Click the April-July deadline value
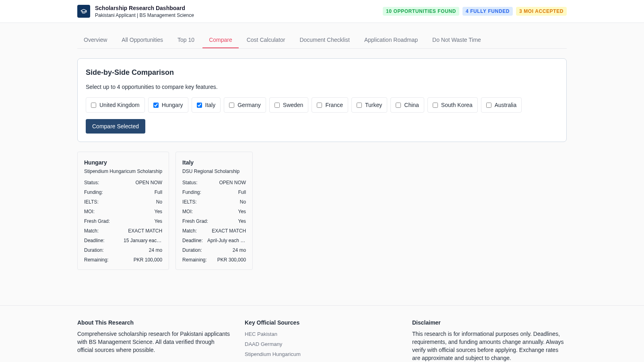 [x=227, y=241]
